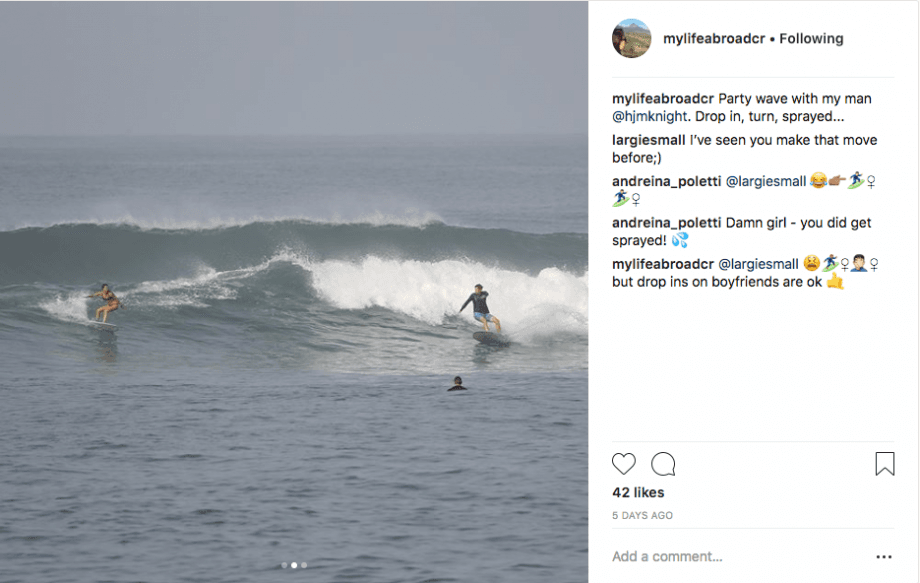Click the "5 DAYS AGO" timestamp
The height and width of the screenshot is (583, 920).
641,515
